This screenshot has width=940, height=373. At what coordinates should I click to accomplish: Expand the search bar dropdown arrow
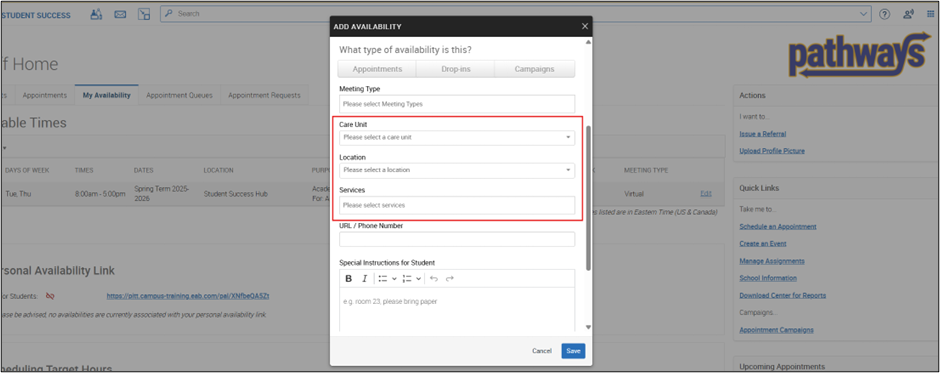[863, 14]
